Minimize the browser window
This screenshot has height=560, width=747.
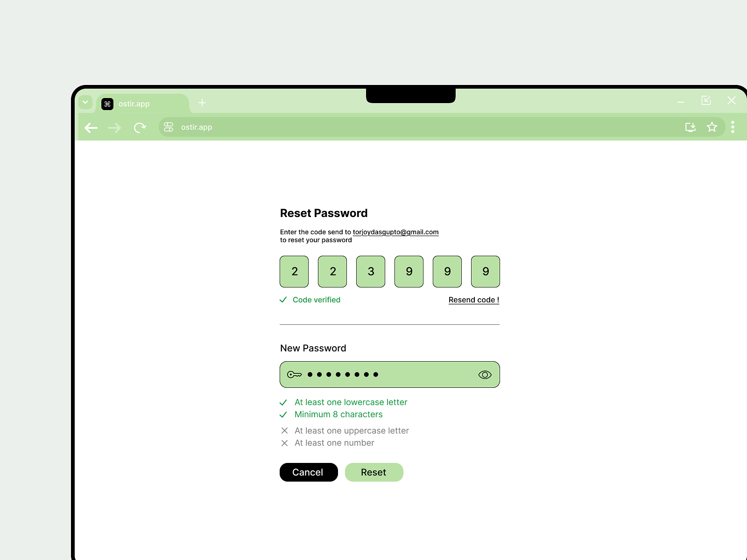[x=681, y=102]
